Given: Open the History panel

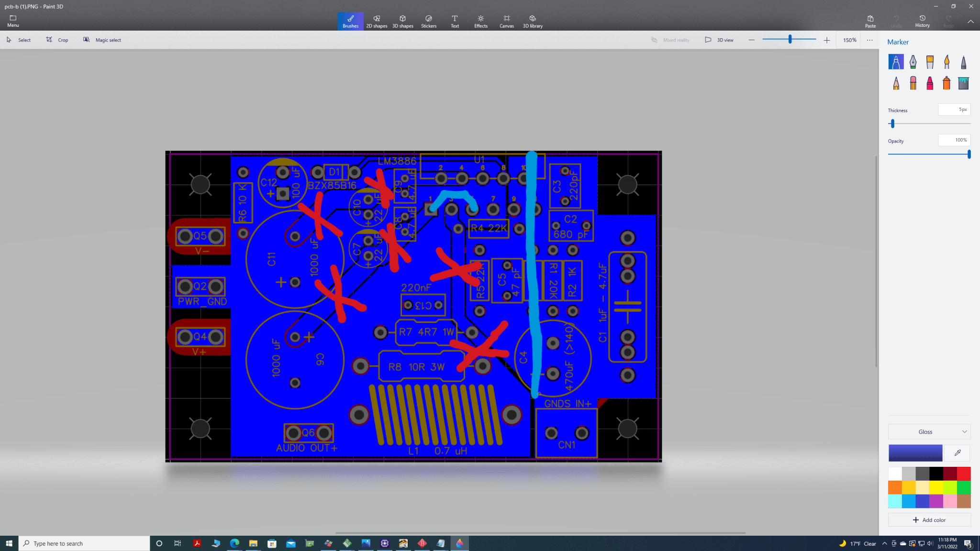Looking at the screenshot, I should pos(922,22).
